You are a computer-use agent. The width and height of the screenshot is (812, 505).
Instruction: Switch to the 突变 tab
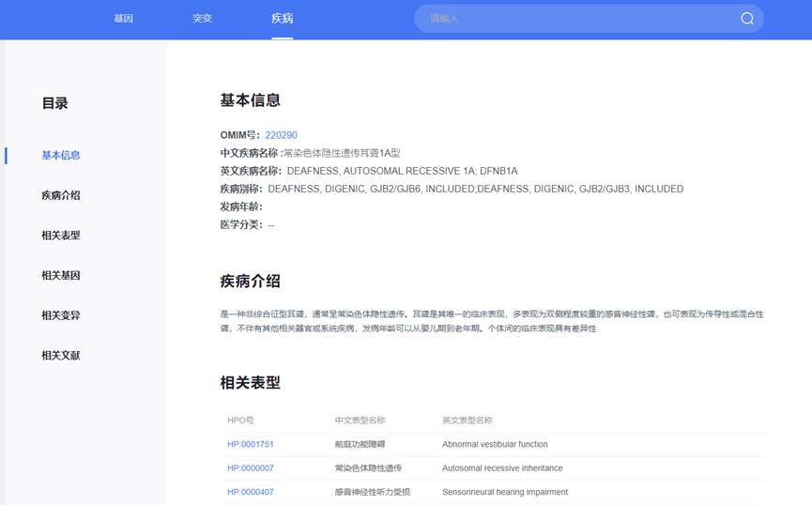coord(202,19)
